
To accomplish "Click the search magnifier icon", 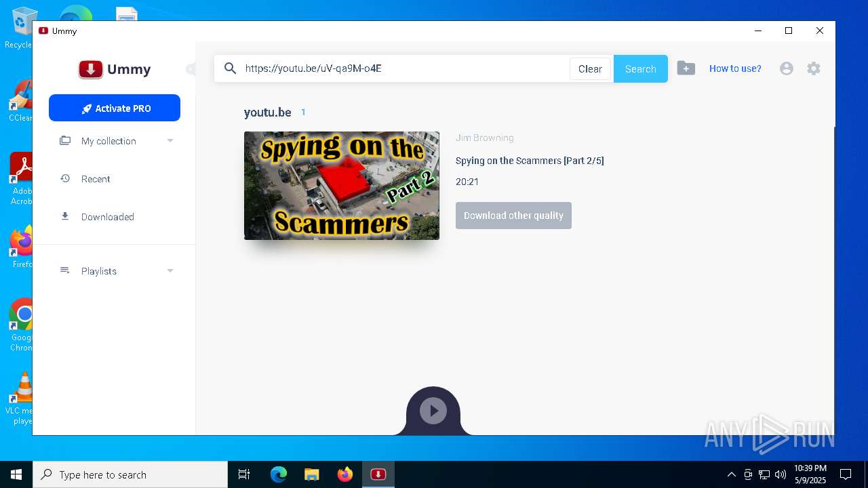I will click(230, 68).
